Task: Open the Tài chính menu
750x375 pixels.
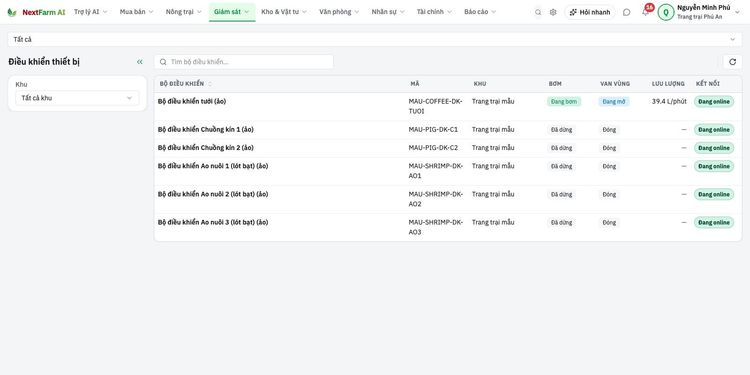Action: click(434, 12)
